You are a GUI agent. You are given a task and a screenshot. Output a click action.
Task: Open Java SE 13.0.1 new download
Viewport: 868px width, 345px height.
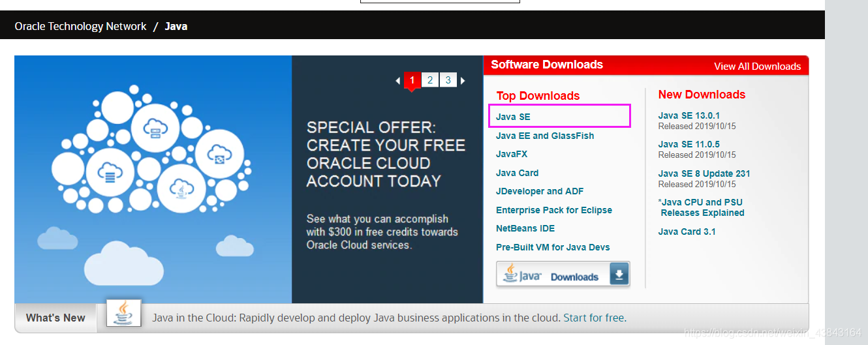pyautogui.click(x=689, y=115)
